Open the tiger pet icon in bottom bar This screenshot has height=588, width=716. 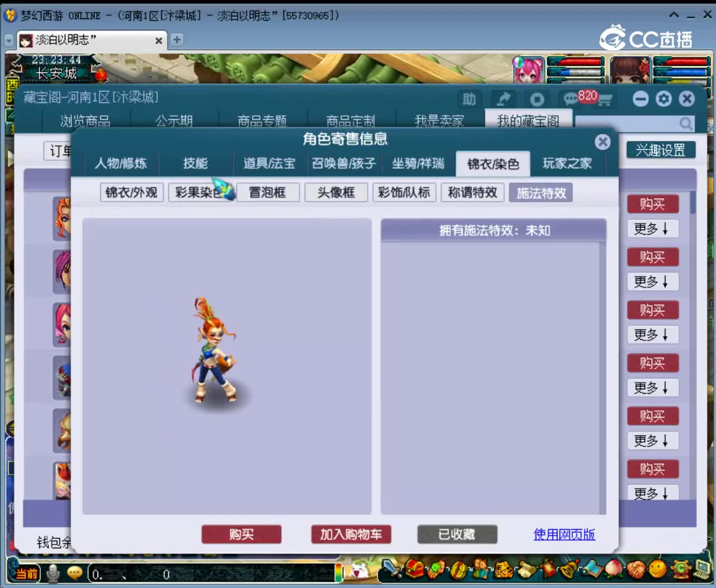503,570
